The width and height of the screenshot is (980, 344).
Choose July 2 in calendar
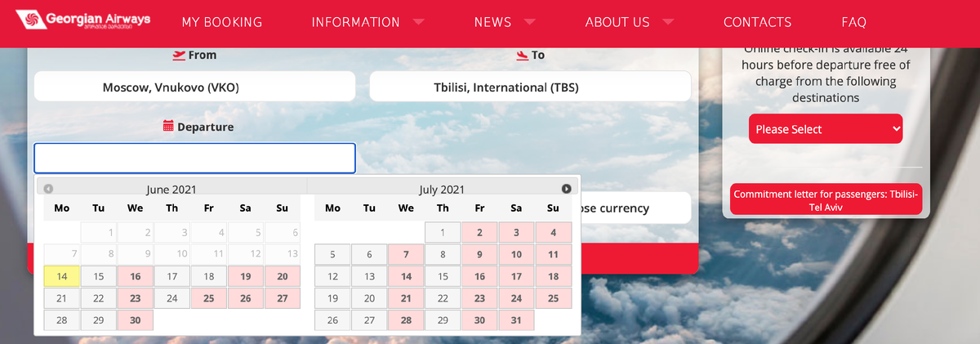pyautogui.click(x=479, y=232)
